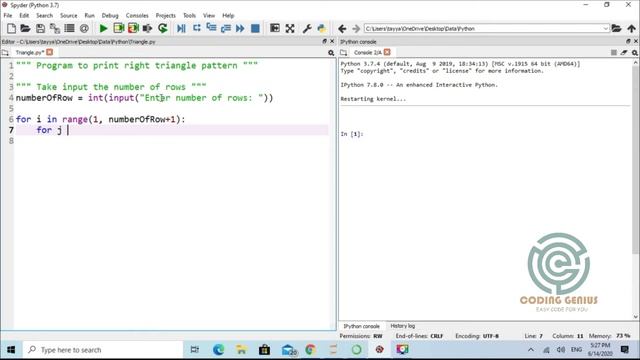Viewport: 640px width, 360px height.
Task: Open the Help menu
Action: coord(228,16)
